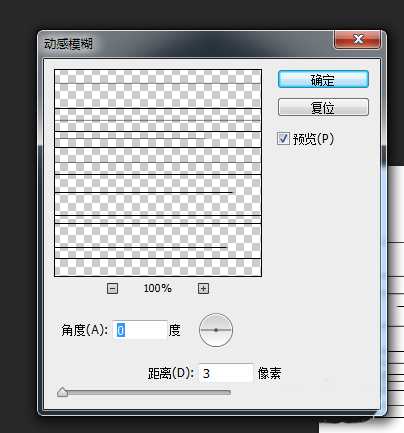The width and height of the screenshot is (404, 433).
Task: Click the 预览(P) label text
Action: point(313,139)
